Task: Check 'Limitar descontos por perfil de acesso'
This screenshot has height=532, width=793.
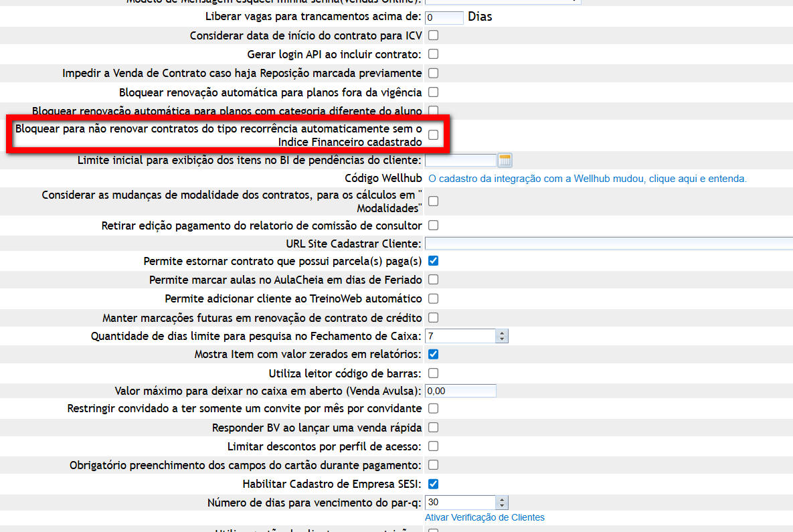Action: click(433, 446)
